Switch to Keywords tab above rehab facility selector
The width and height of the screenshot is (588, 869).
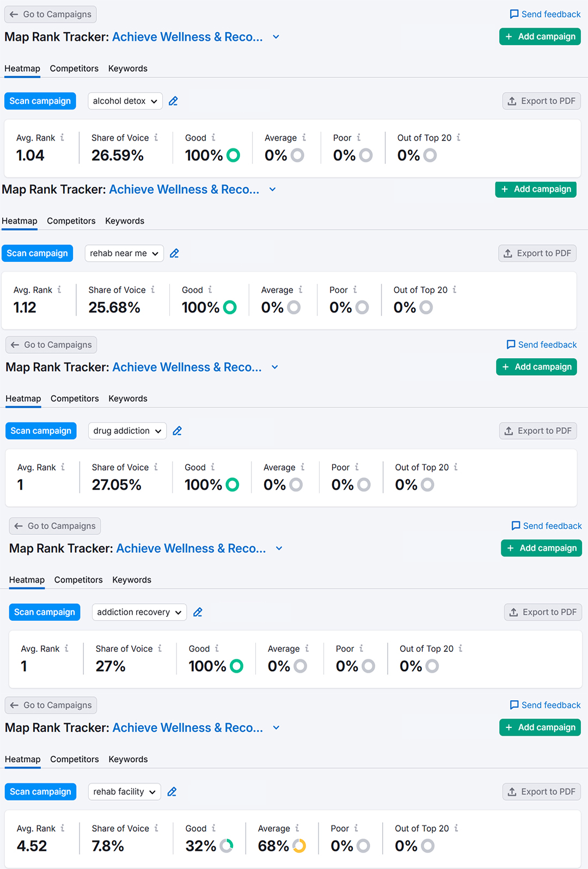128,759
